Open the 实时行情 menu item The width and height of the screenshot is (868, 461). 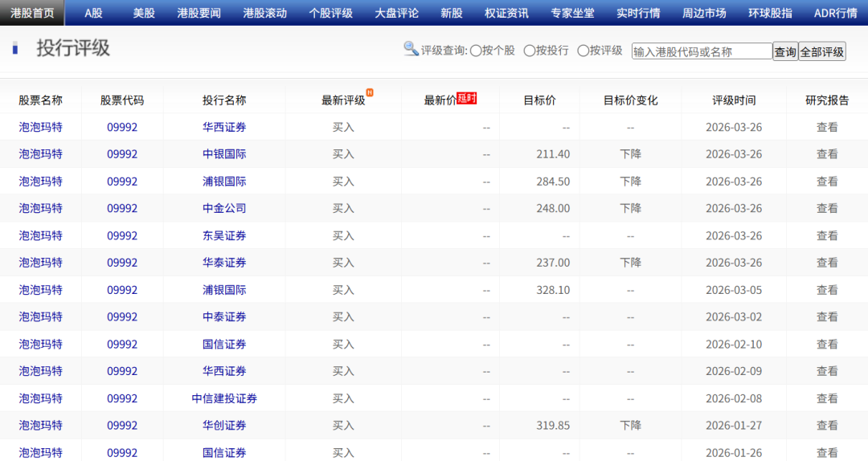tap(638, 13)
